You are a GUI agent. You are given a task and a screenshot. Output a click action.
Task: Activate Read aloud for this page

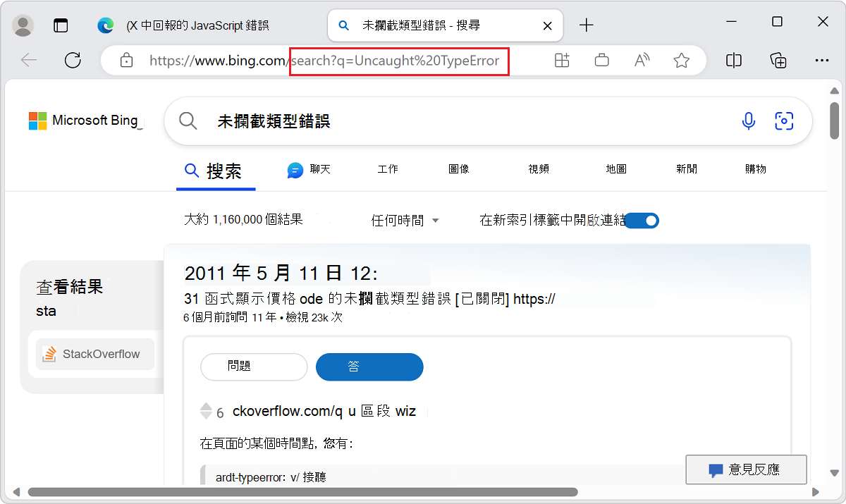pyautogui.click(x=642, y=61)
